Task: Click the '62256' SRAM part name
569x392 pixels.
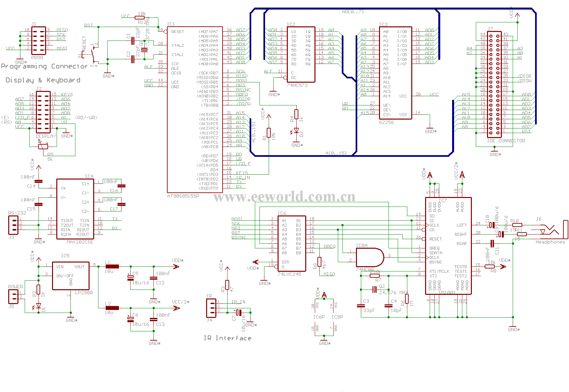Action: pos(387,122)
